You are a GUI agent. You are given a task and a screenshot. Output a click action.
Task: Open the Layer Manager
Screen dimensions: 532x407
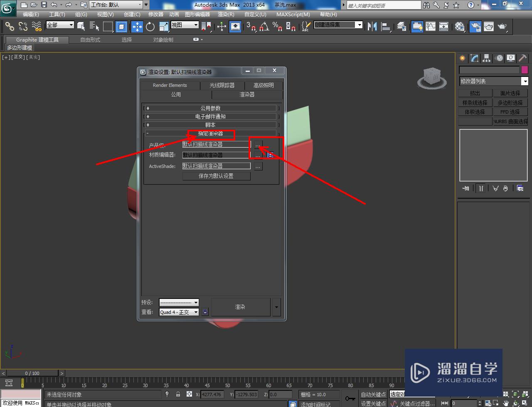pos(401,27)
